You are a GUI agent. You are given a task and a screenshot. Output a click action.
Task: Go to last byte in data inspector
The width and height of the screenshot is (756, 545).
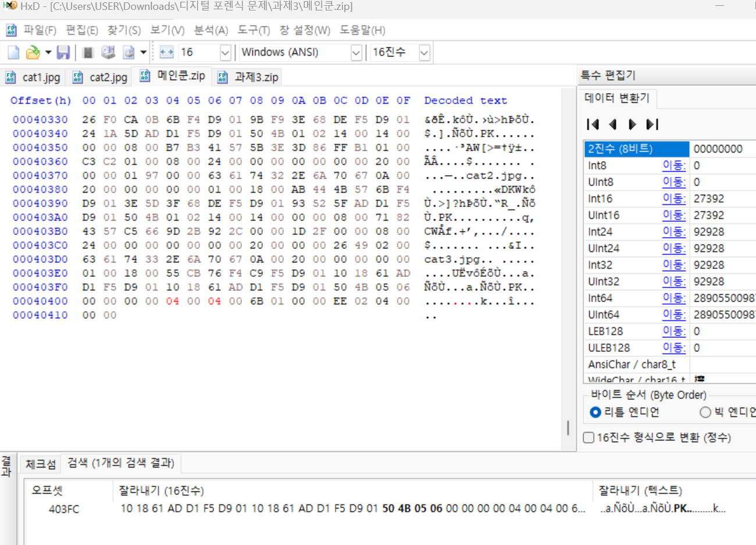coord(652,124)
